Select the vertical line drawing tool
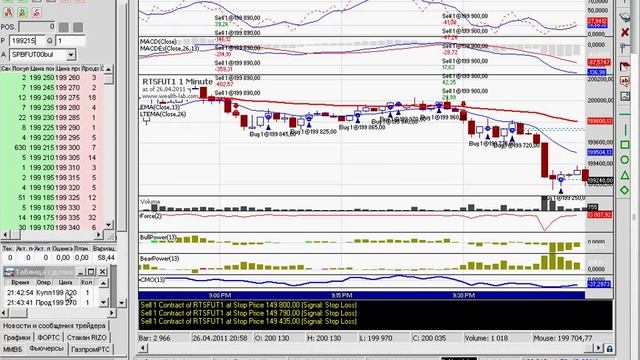 click(x=624, y=130)
